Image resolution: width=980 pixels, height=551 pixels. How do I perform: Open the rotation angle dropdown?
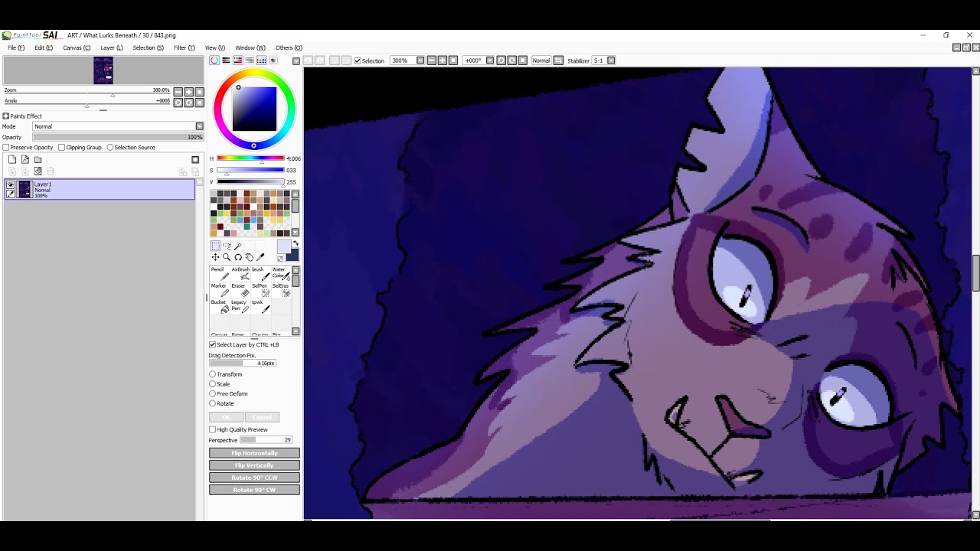click(x=489, y=60)
